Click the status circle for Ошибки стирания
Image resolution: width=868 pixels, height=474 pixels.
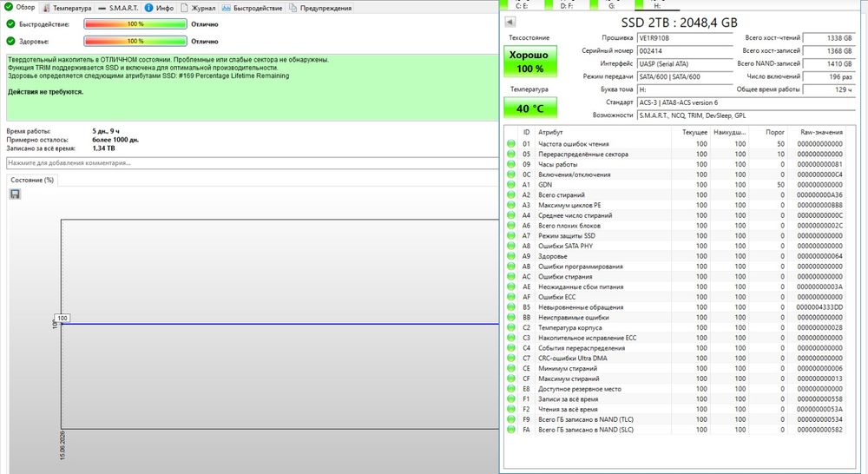tap(511, 276)
